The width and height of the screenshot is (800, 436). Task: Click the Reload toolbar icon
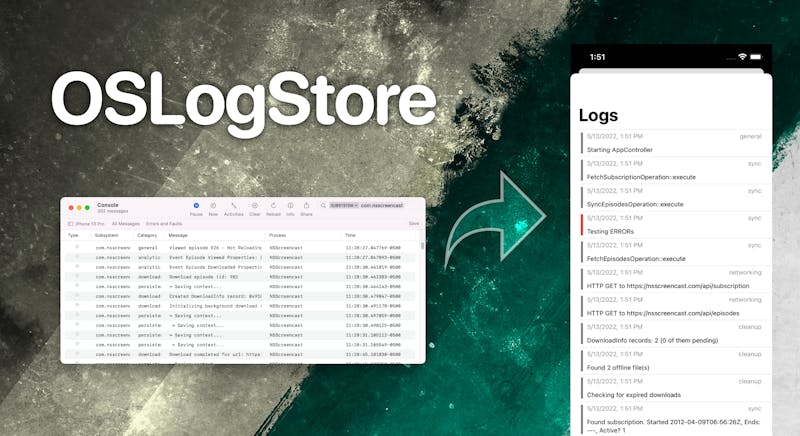[x=273, y=207]
